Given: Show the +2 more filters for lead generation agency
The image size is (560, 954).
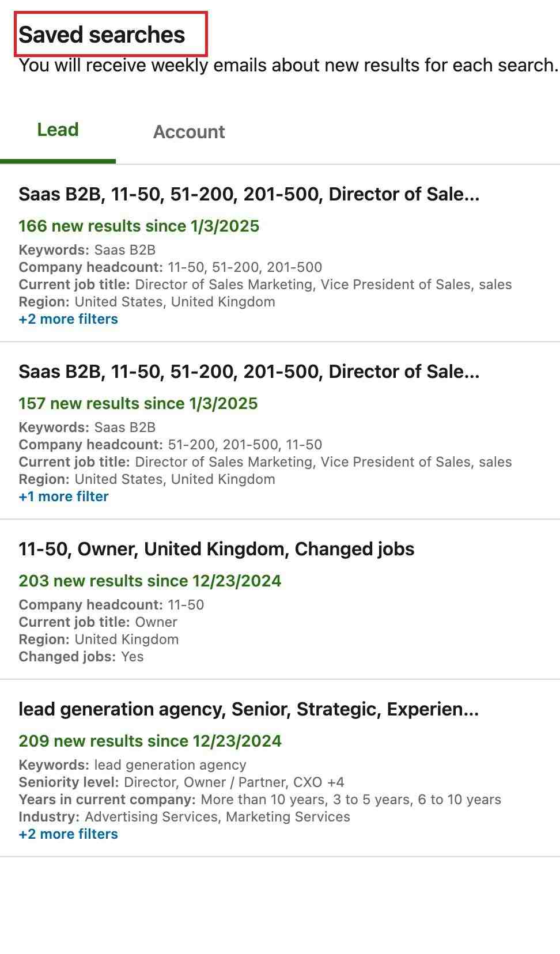Looking at the screenshot, I should [69, 834].
